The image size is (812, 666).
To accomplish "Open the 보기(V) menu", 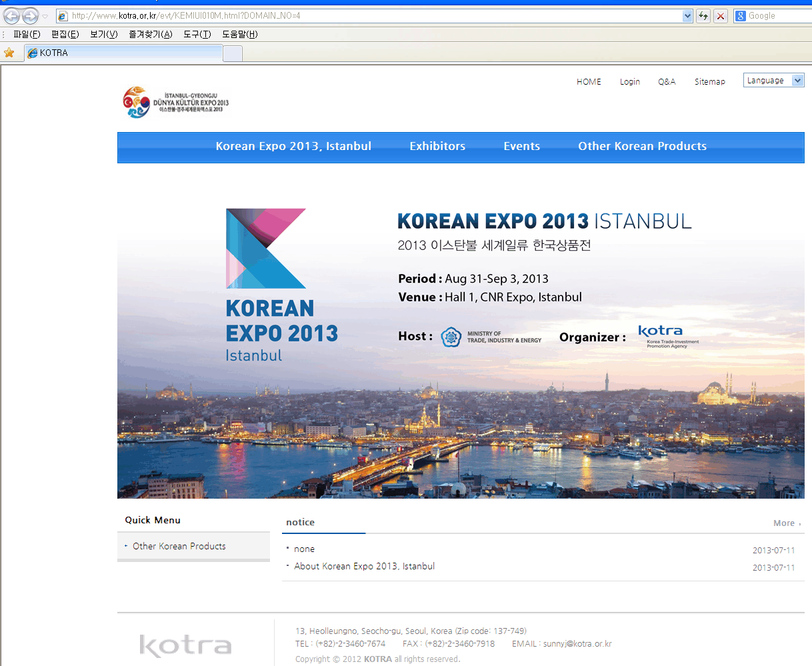I will (x=104, y=34).
